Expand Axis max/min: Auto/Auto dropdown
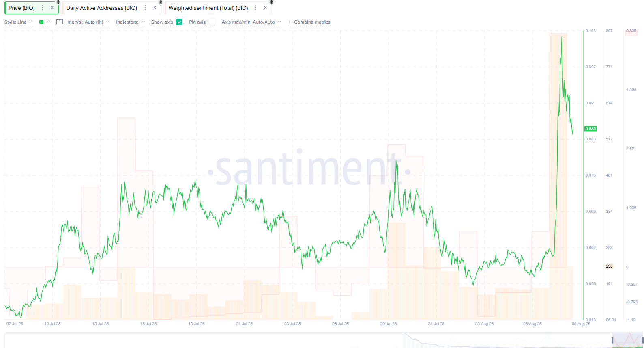Viewport: 644px width, 348px height. (x=251, y=22)
